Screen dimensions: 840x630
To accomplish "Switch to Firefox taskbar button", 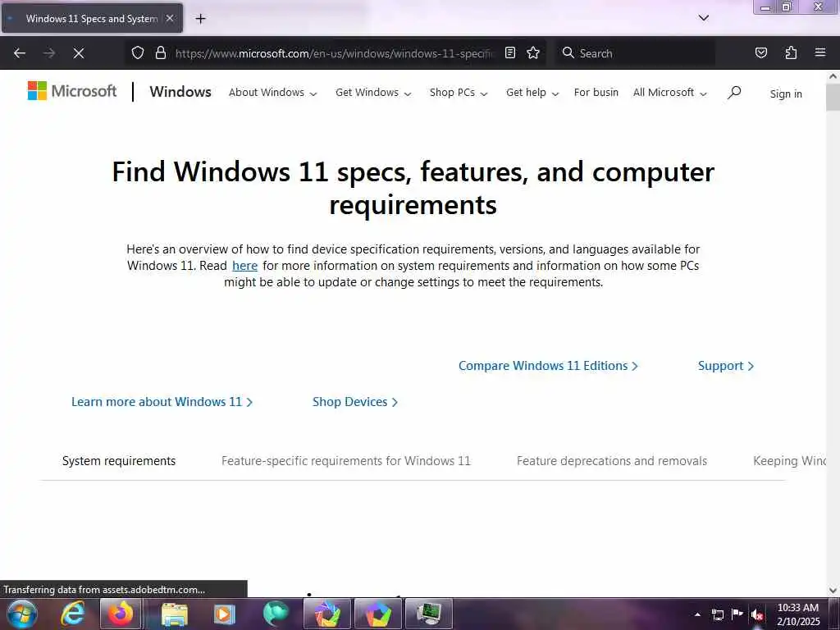I will (121, 614).
